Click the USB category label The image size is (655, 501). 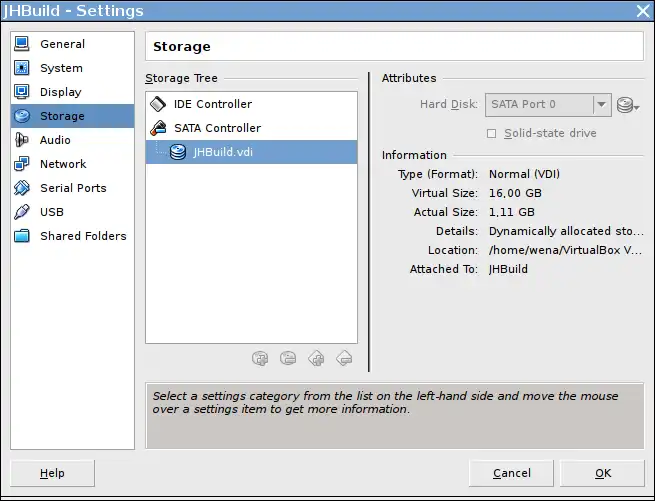tap(52, 212)
